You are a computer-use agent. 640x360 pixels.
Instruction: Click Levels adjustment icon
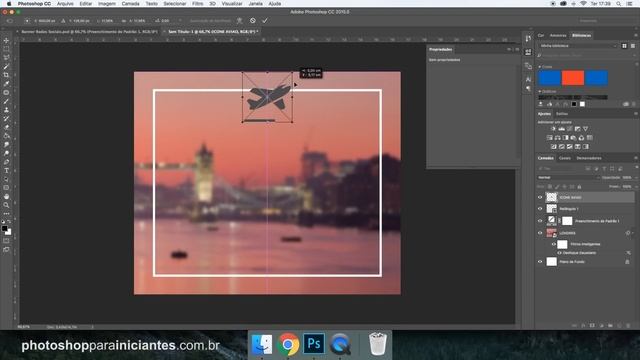tap(562, 129)
